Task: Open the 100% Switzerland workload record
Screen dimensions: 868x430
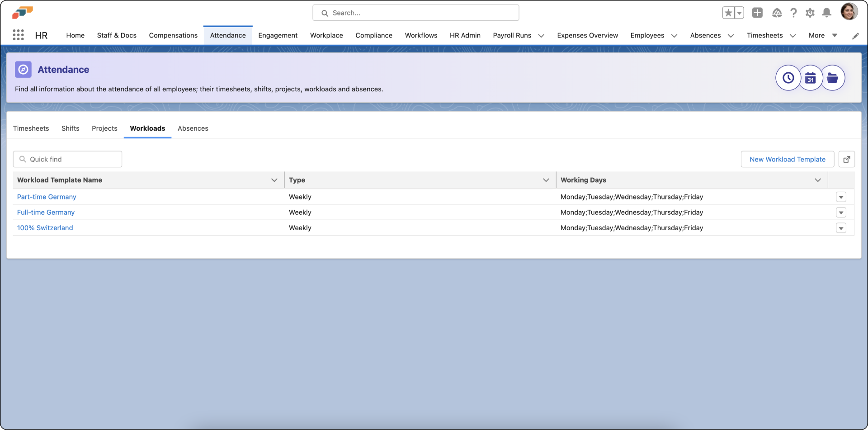Action: pos(45,227)
